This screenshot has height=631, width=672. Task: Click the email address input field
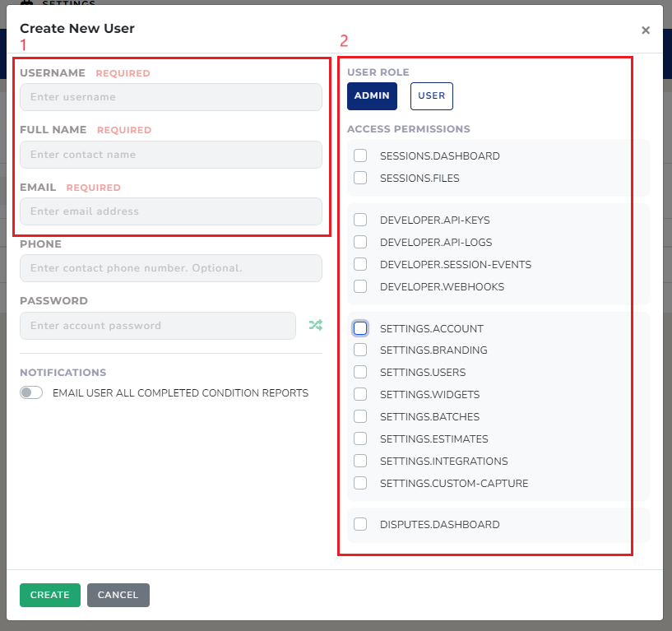(x=170, y=211)
